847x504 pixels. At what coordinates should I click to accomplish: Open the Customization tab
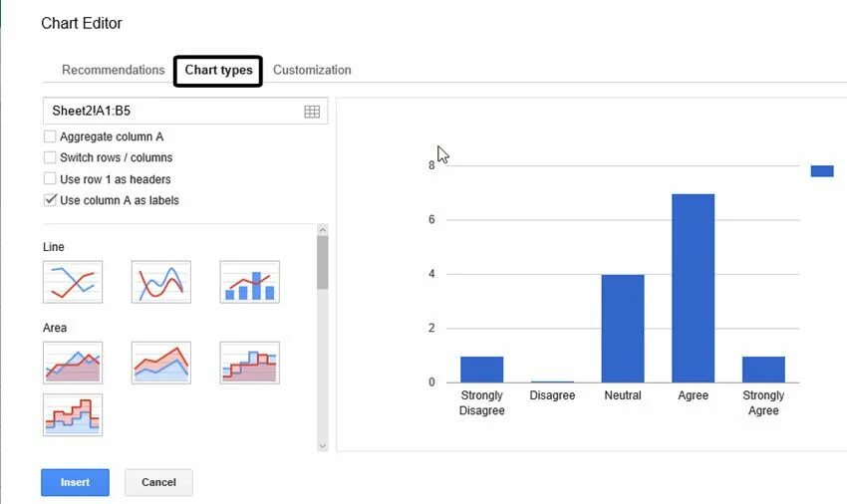tap(312, 70)
